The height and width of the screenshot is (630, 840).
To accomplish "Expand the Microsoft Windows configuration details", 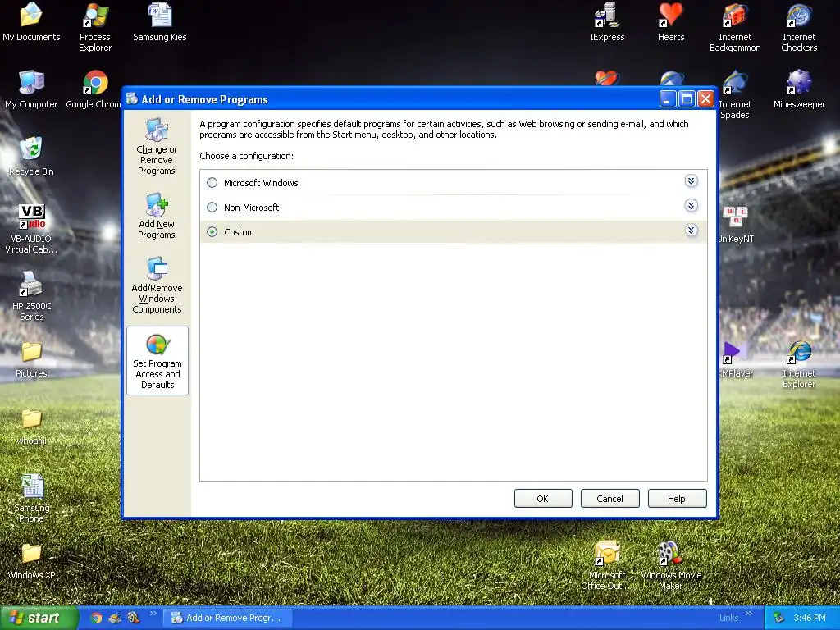I will point(691,181).
